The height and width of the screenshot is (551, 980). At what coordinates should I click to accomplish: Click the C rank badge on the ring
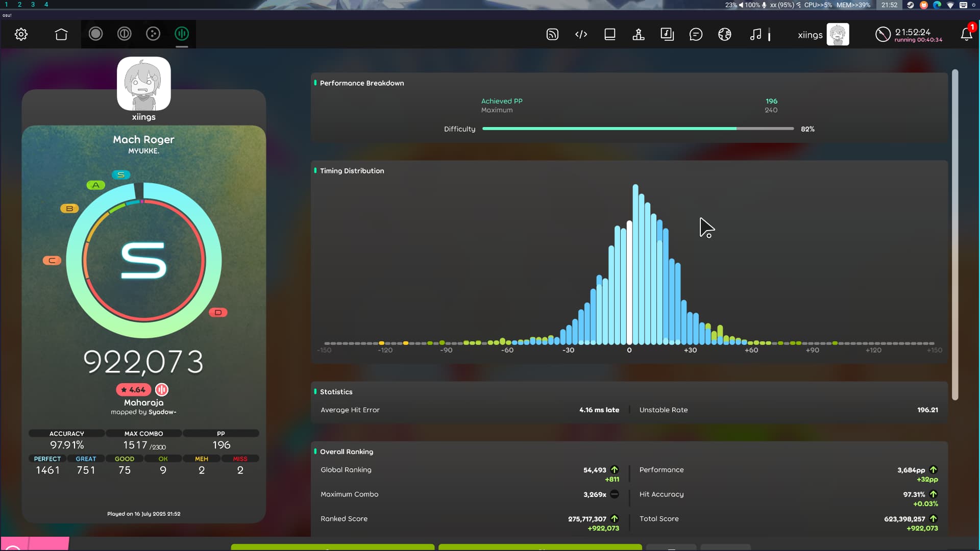click(52, 260)
